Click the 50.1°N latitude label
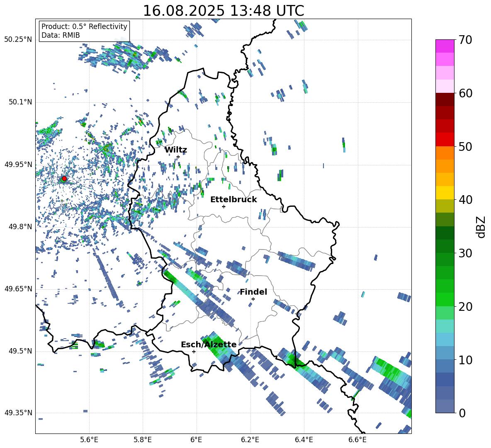This screenshot has height=448, width=491. [x=20, y=102]
